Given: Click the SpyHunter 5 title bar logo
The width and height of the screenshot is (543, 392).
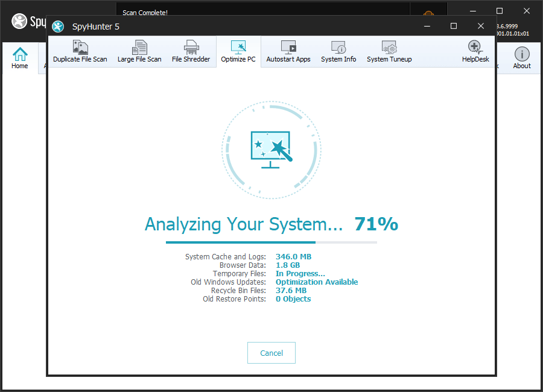Looking at the screenshot, I should point(58,27).
